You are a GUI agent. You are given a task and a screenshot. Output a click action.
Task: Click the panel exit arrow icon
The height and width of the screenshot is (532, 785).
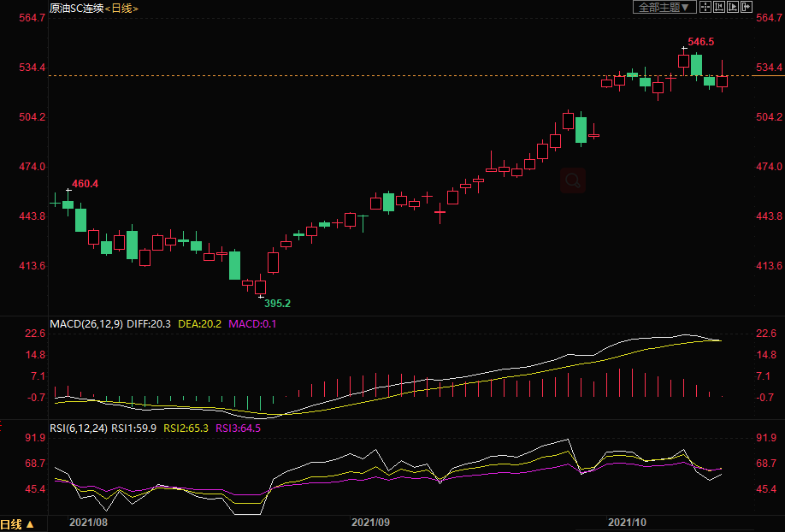pos(747,7)
